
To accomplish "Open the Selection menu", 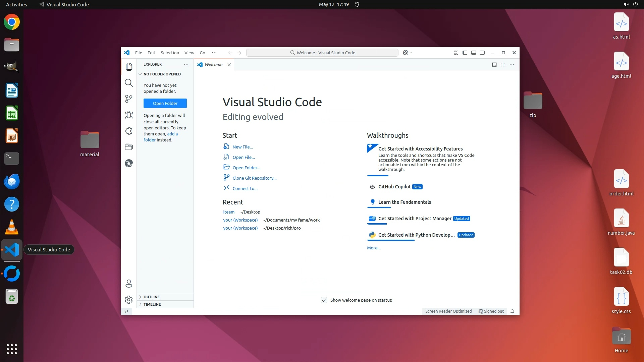I will 170,53.
